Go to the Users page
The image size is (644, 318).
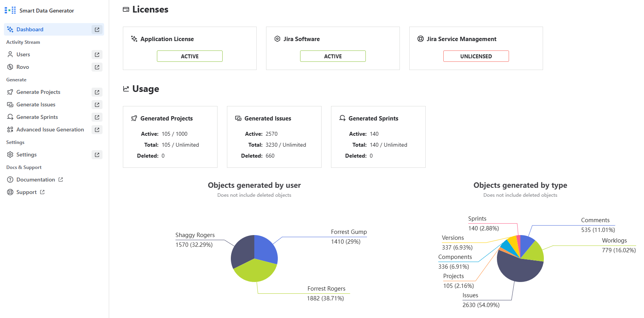[54, 54]
